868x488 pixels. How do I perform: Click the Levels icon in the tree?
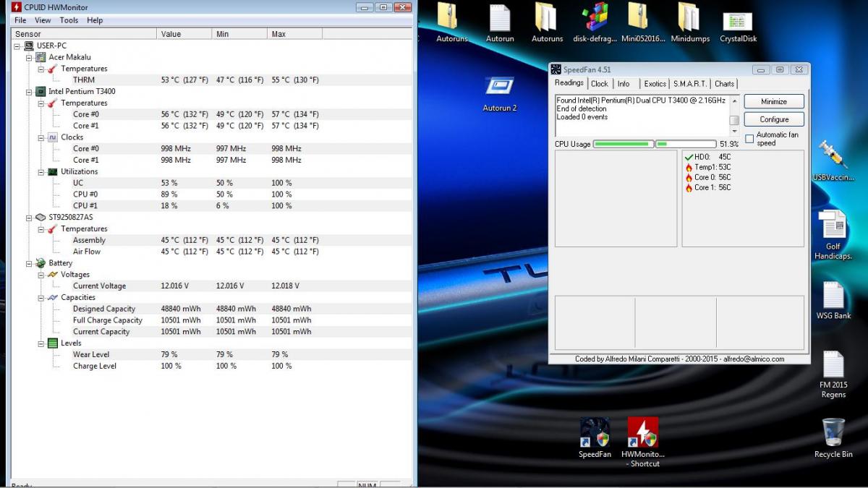point(53,343)
